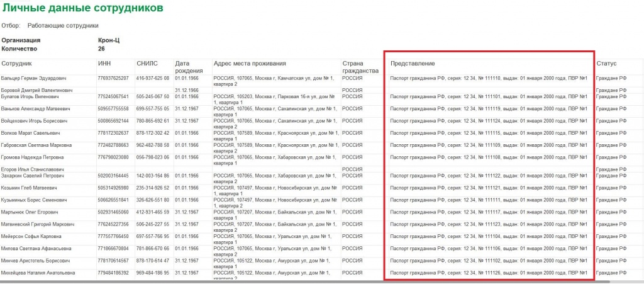Viewport: 644px width, 284px height.
Task: Select the СНИЛС column header
Action: tap(147, 64)
